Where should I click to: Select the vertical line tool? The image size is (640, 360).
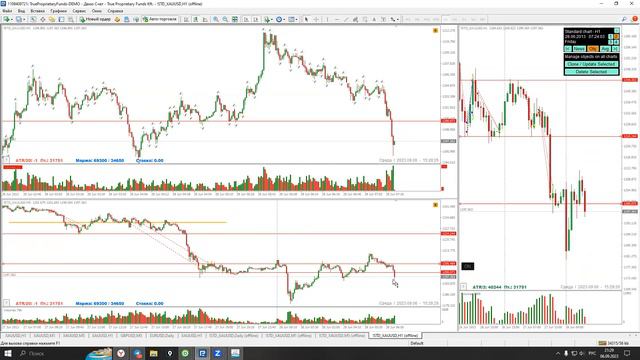point(327,19)
